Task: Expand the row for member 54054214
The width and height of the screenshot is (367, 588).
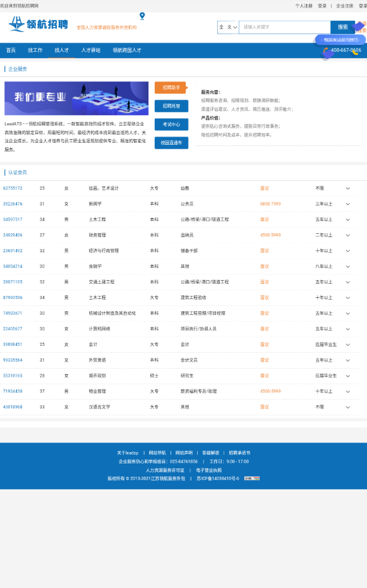Action: pyautogui.click(x=348, y=267)
